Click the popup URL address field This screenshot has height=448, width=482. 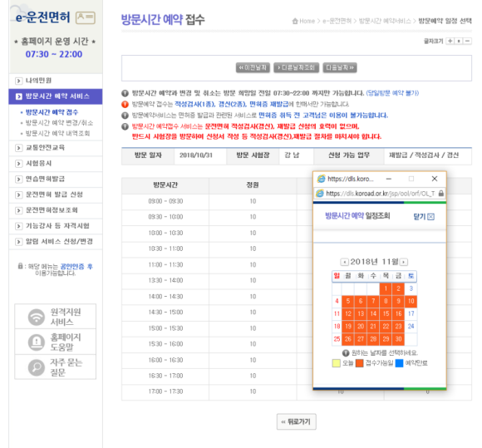coord(380,194)
